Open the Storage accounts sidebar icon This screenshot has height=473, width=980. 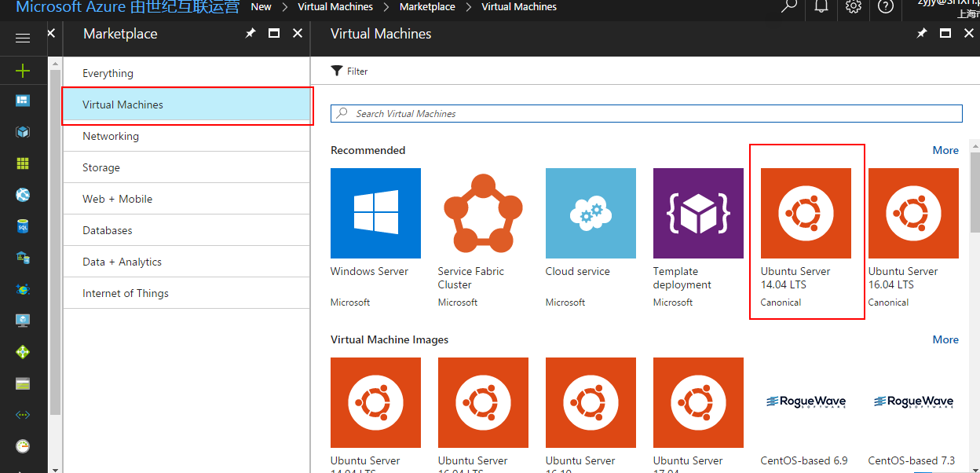point(23,383)
